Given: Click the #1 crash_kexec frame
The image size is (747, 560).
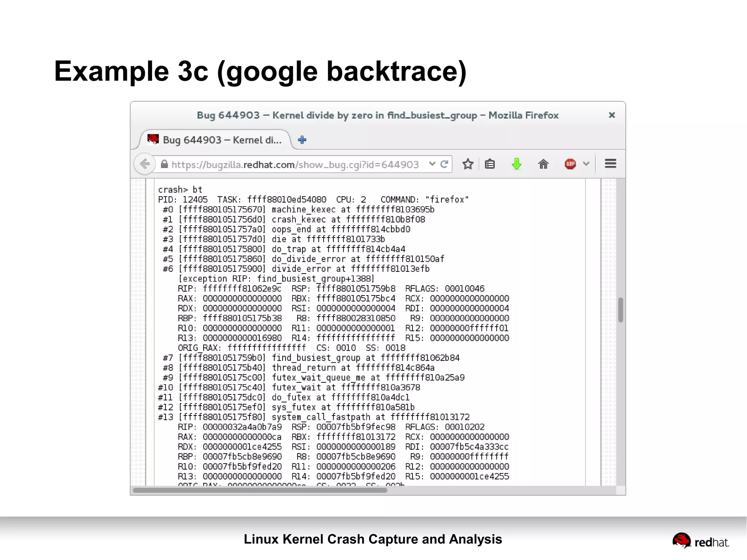Looking at the screenshot, I should click(x=294, y=219).
